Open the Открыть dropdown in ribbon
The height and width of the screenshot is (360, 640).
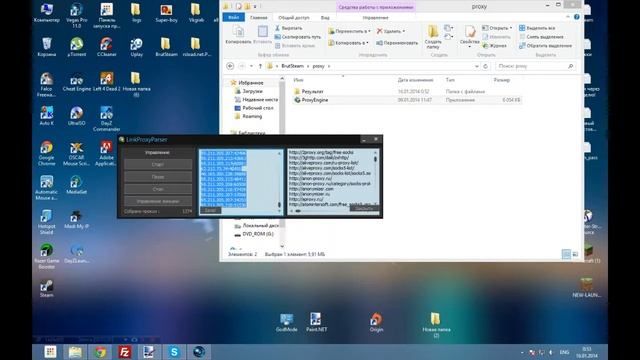click(497, 28)
